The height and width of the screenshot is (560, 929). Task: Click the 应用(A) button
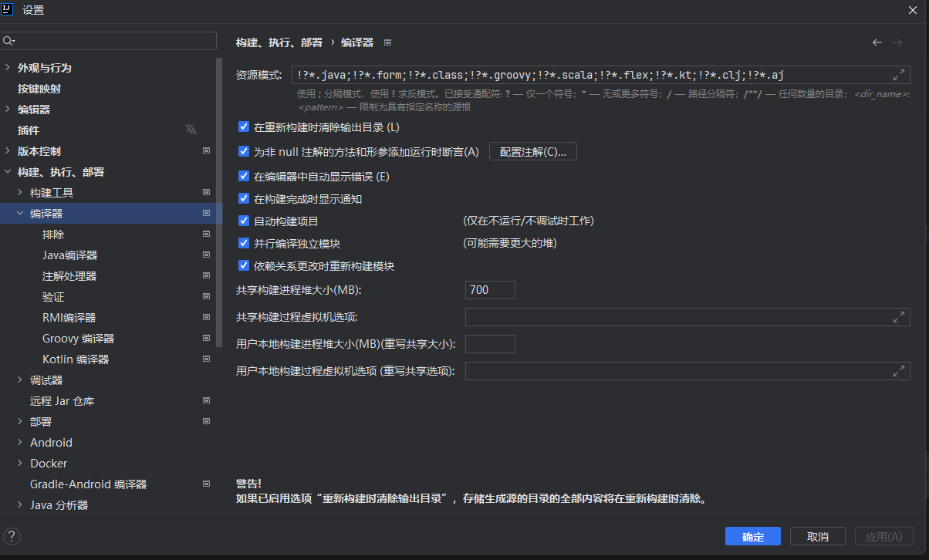tap(884, 537)
